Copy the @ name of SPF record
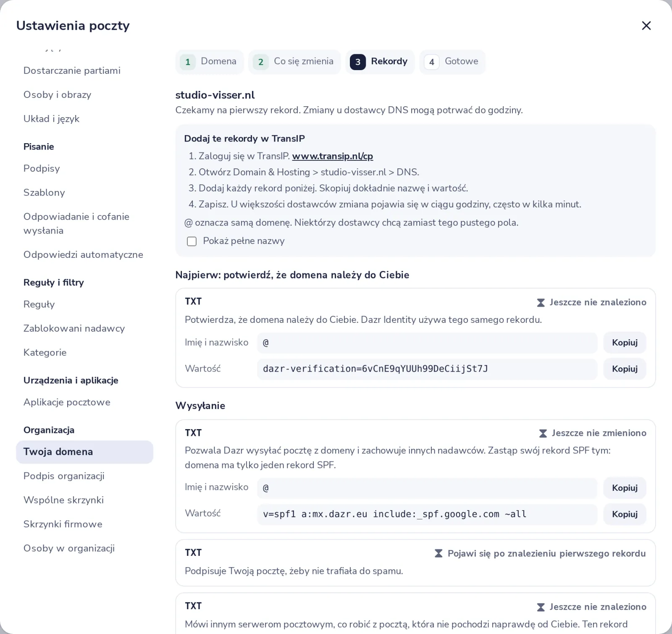The width and height of the screenshot is (672, 634). (625, 488)
